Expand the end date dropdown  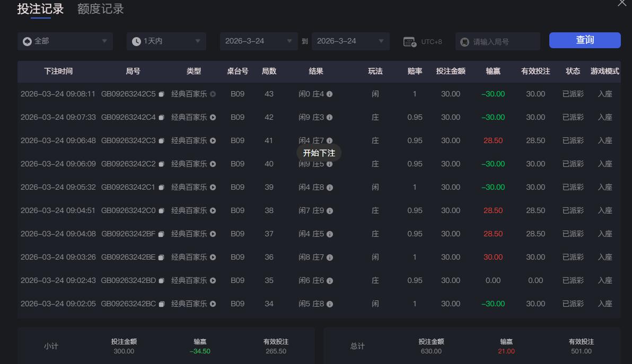tap(350, 41)
